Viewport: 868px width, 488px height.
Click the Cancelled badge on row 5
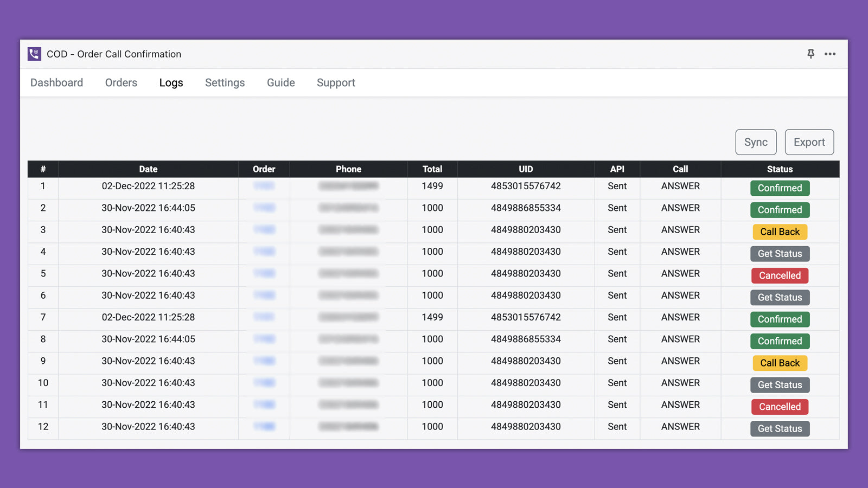tap(780, 275)
